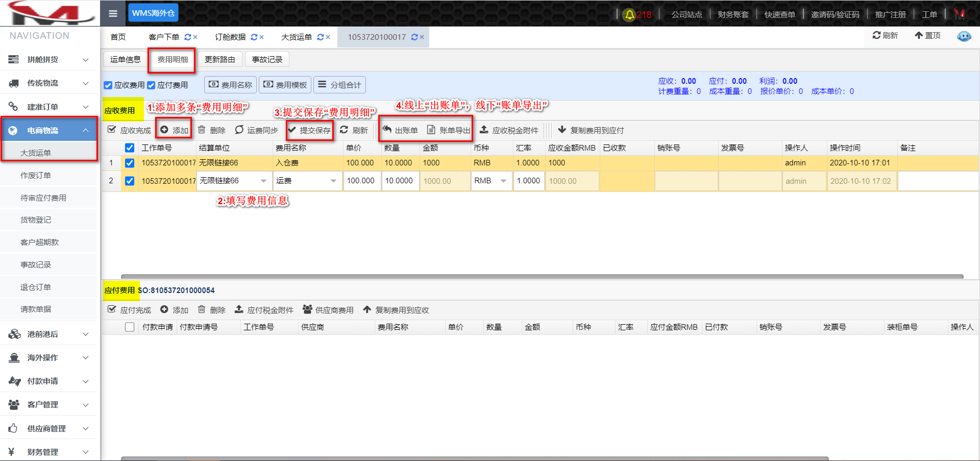Toggle the 应付费用 checkbox
Screen dimensions: 980x461
(151, 85)
